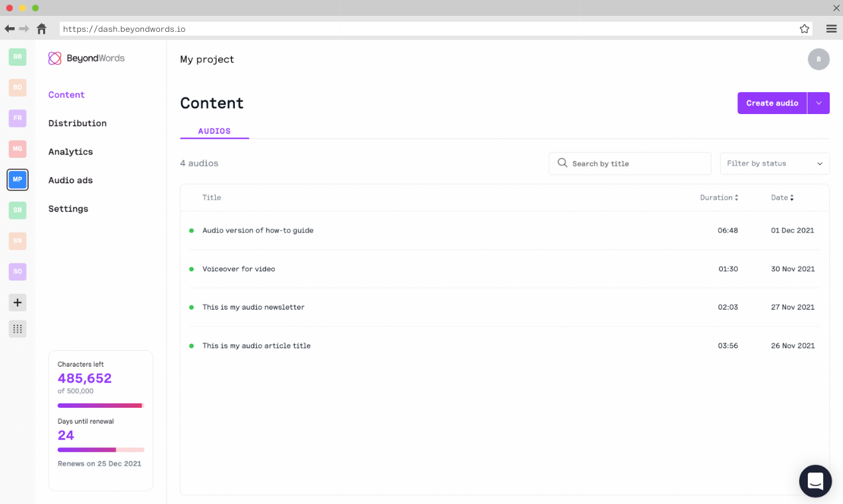Open the all-projects grid icon
The image size is (843, 504).
[x=18, y=328]
